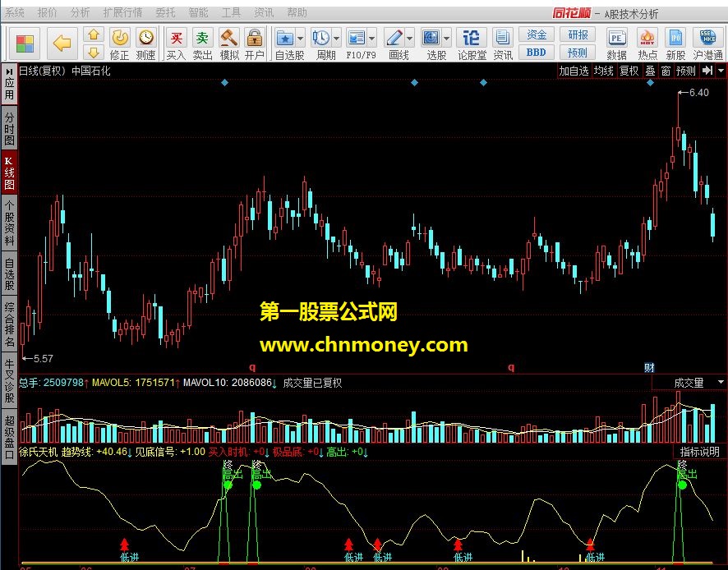Click the jump-to-end arrow in chart header
Image resolution: width=728 pixels, height=570 pixels.
[x=707, y=71]
